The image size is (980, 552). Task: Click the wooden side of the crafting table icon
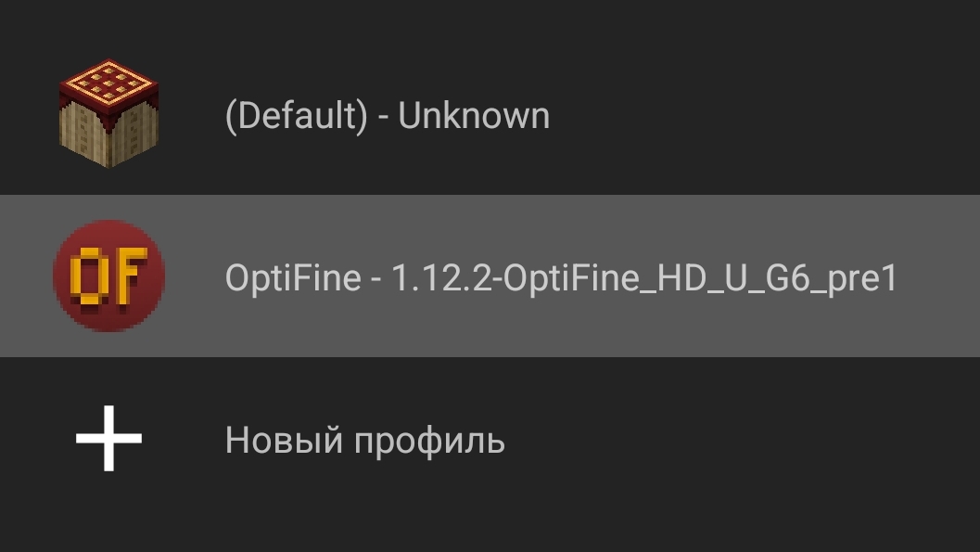coord(93,137)
